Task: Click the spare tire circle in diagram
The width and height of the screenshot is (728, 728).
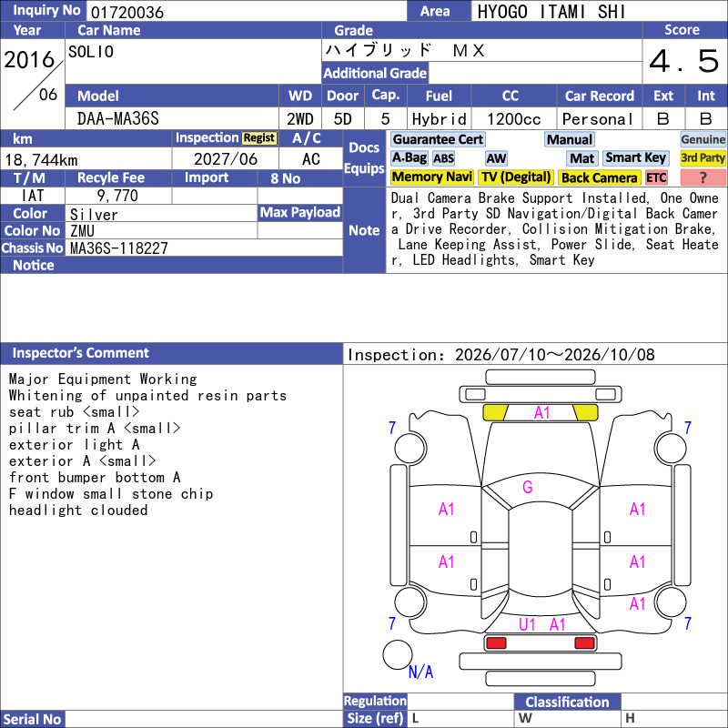Action: 398,654
